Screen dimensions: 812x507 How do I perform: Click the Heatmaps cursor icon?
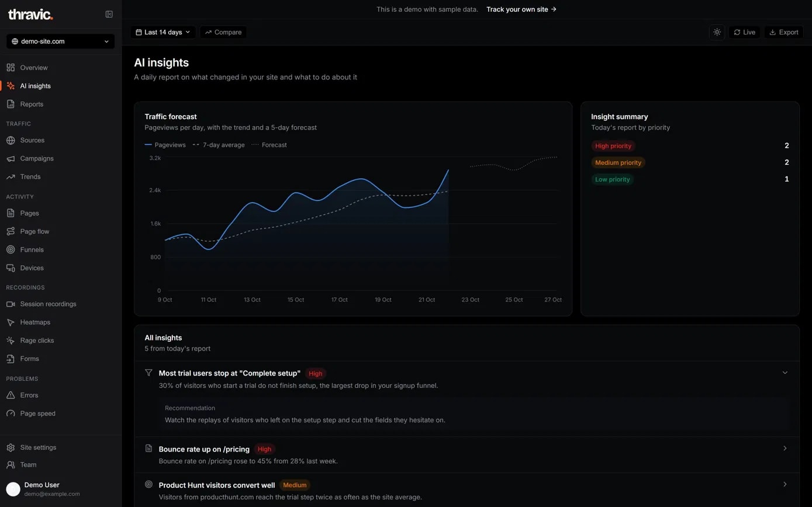[x=11, y=322]
